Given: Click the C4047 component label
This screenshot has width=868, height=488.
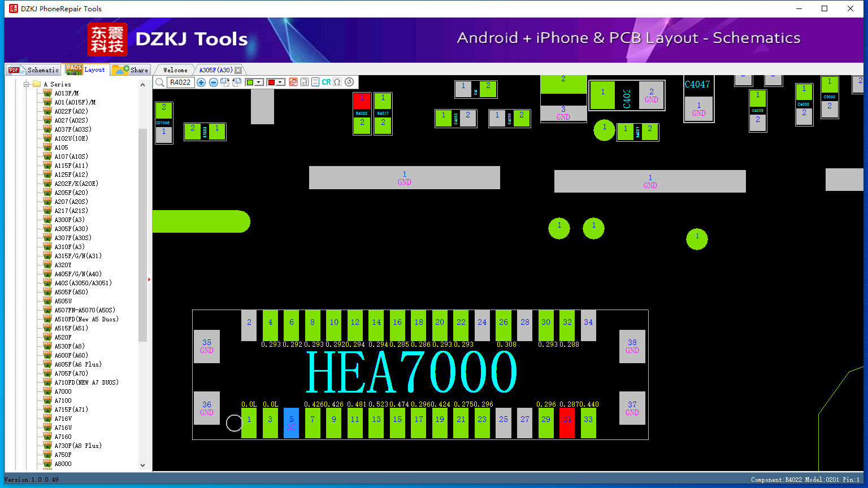Looking at the screenshot, I should click(697, 84).
